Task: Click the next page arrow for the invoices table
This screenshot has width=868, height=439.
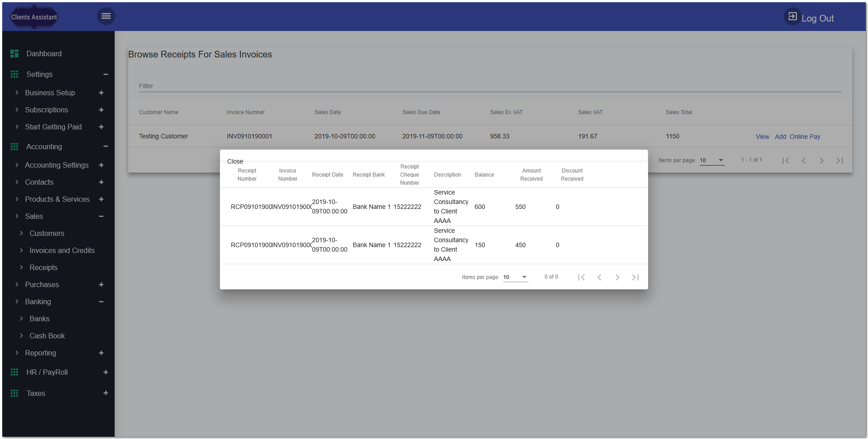Action: pyautogui.click(x=822, y=160)
